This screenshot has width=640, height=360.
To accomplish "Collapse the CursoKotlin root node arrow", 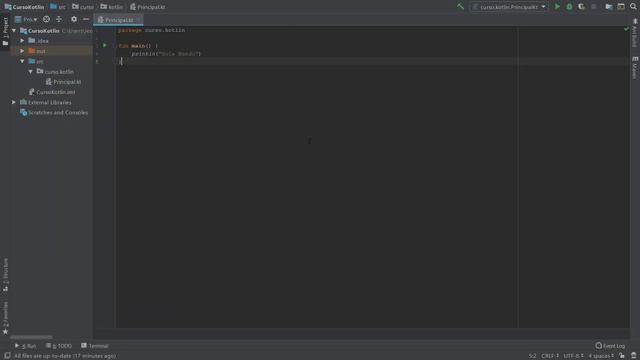I will coord(14,31).
